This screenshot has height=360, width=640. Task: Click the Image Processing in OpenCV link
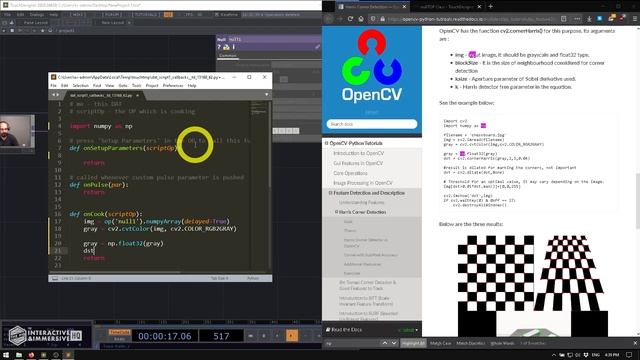click(x=362, y=183)
